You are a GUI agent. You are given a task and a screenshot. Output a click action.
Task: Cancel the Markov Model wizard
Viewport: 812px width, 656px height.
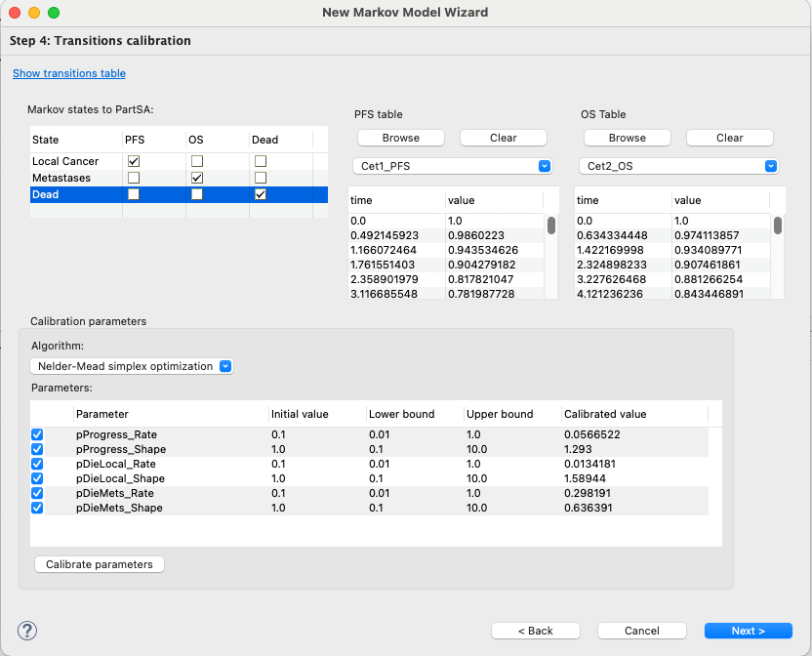pos(641,631)
